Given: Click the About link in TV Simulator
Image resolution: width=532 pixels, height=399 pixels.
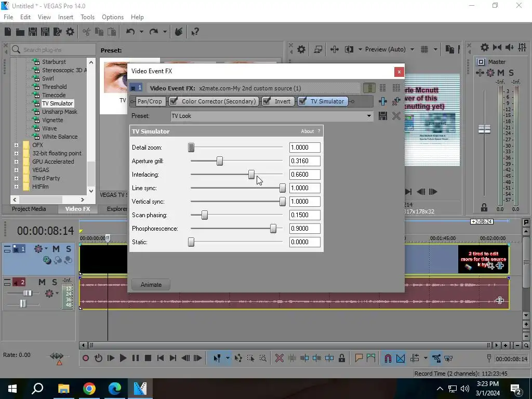Looking at the screenshot, I should point(308,131).
